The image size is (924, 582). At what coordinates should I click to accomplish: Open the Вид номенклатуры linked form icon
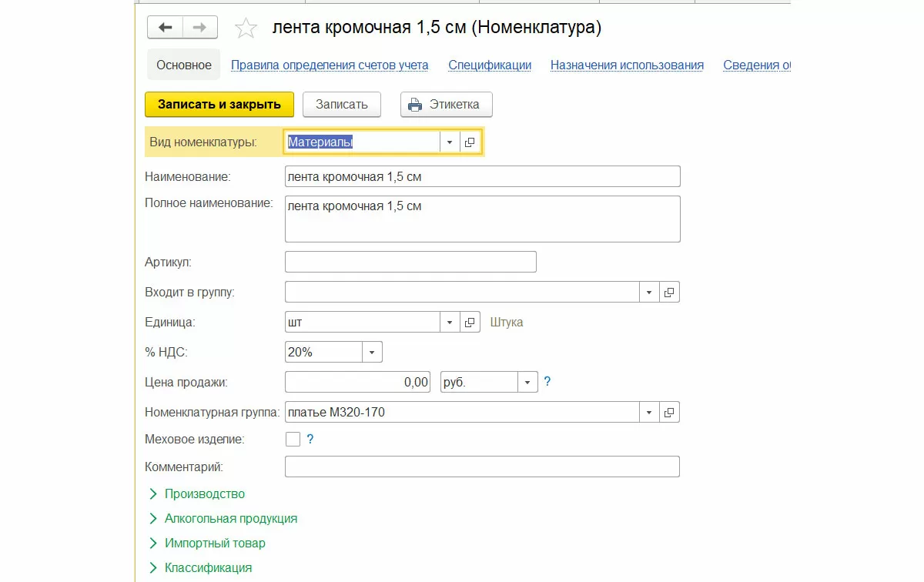[x=470, y=142]
